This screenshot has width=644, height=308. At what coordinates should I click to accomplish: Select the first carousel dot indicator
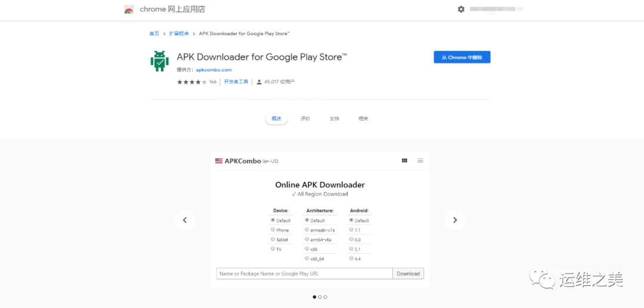click(315, 297)
